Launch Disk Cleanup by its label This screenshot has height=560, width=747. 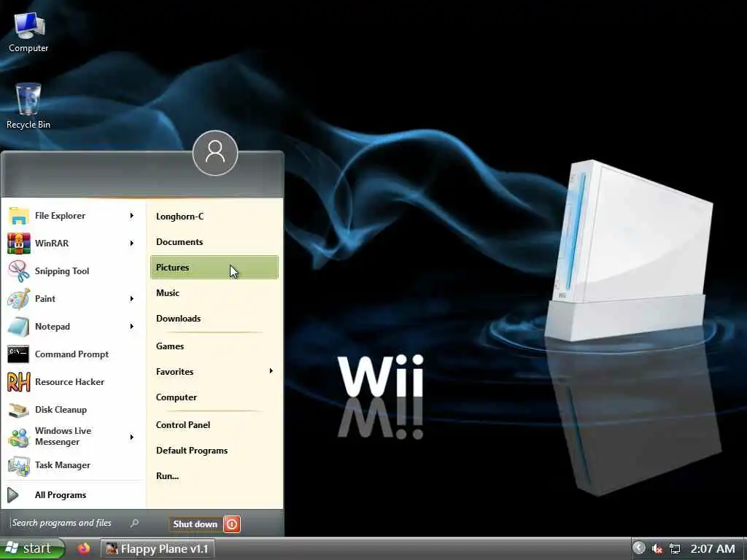point(61,410)
